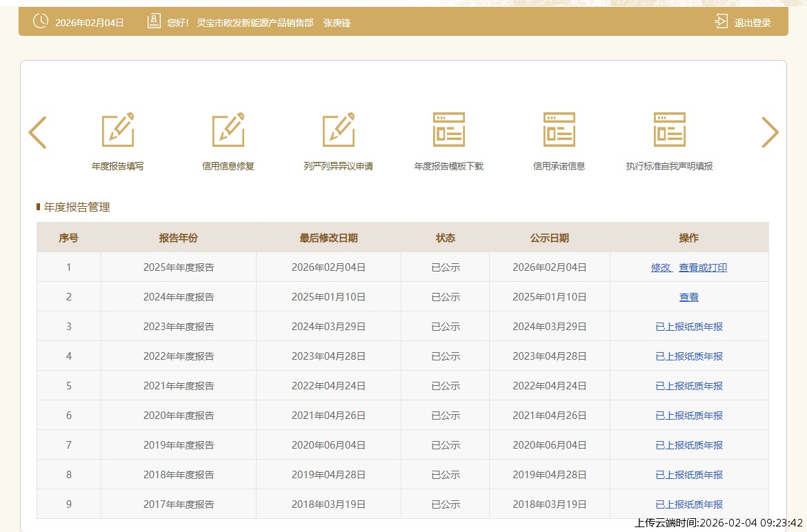Select 已上报纸质年报 in the 2020 row
The image size is (807, 532).
689,416
